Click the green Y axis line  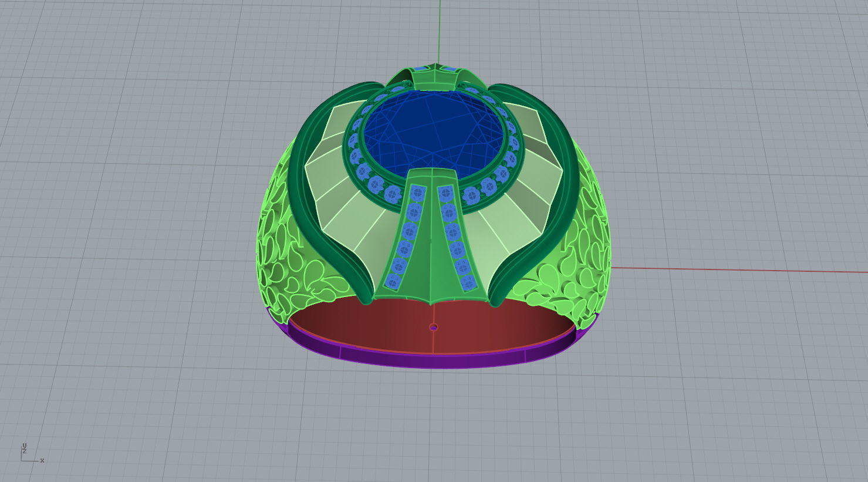click(x=440, y=31)
